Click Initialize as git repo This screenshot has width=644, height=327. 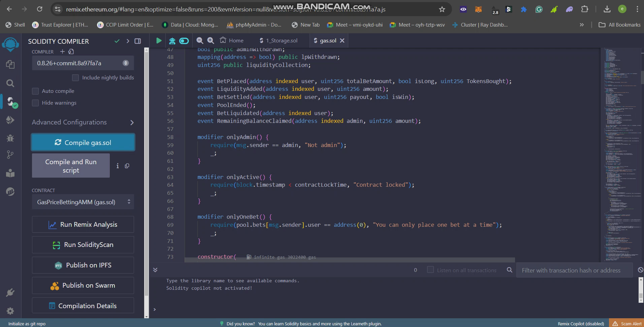(x=27, y=324)
